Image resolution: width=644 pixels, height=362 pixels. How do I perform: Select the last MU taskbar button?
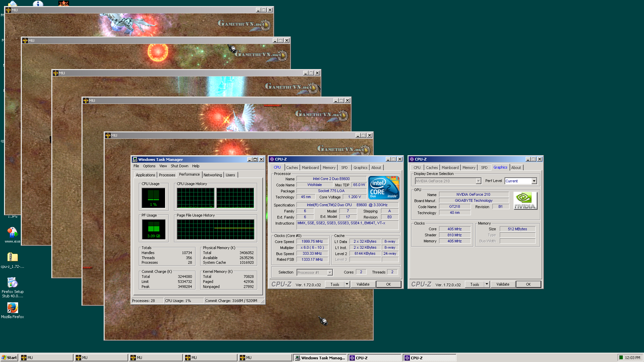(265, 358)
